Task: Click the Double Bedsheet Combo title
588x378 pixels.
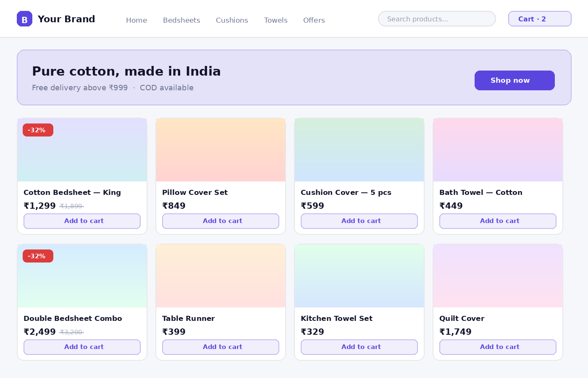Action: tap(73, 318)
